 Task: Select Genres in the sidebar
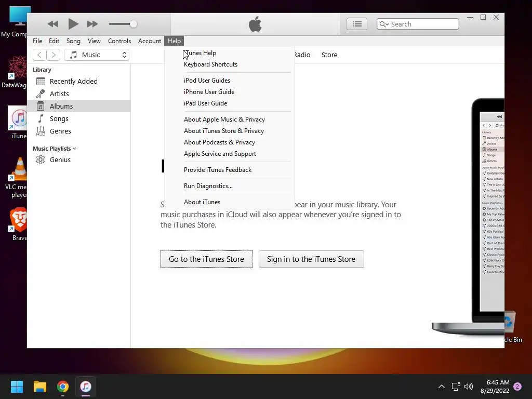point(79,131)
